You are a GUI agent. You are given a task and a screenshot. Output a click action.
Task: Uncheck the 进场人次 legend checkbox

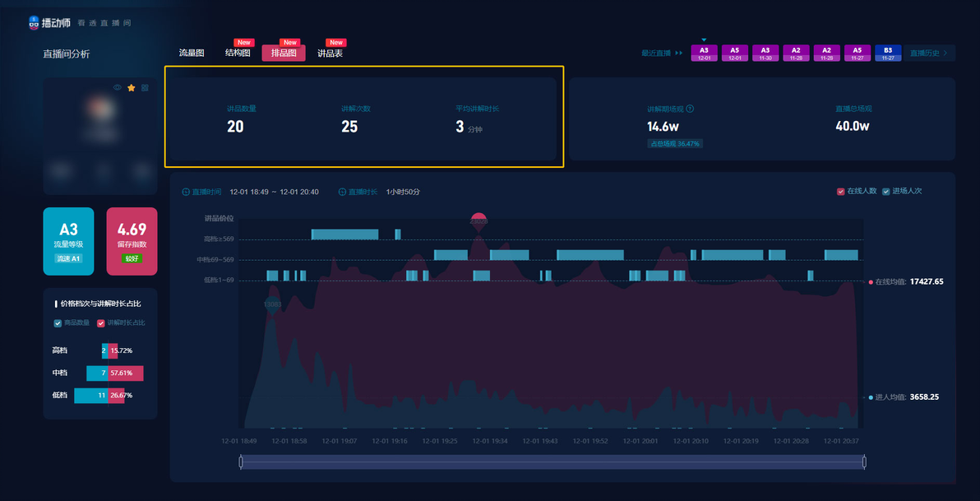[x=885, y=192]
